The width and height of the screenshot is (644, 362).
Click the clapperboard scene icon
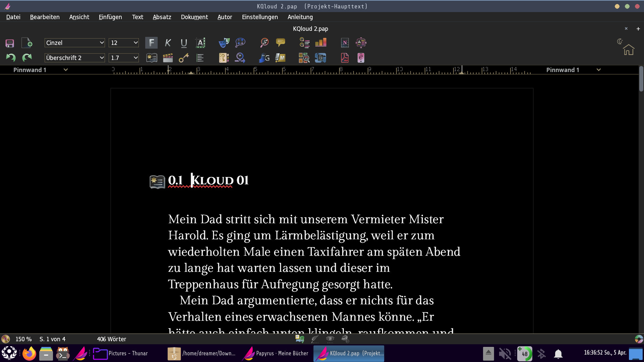[168, 58]
